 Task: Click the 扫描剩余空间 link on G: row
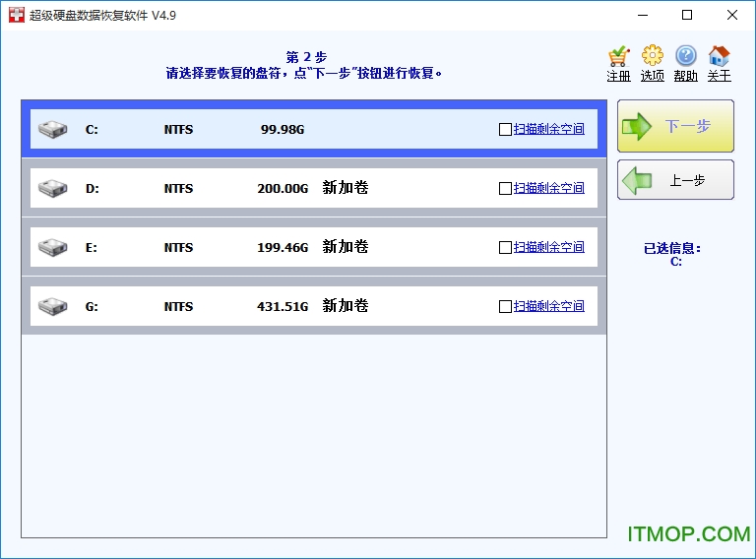pyautogui.click(x=548, y=306)
